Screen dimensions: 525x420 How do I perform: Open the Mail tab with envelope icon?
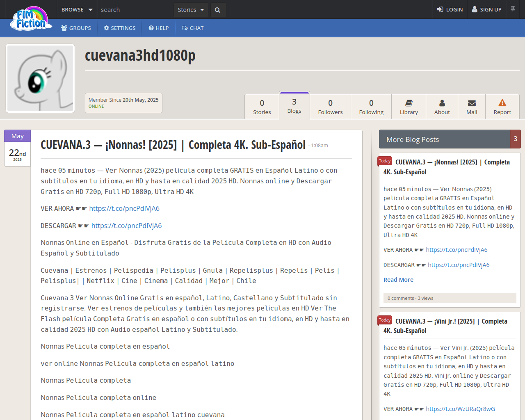472,107
